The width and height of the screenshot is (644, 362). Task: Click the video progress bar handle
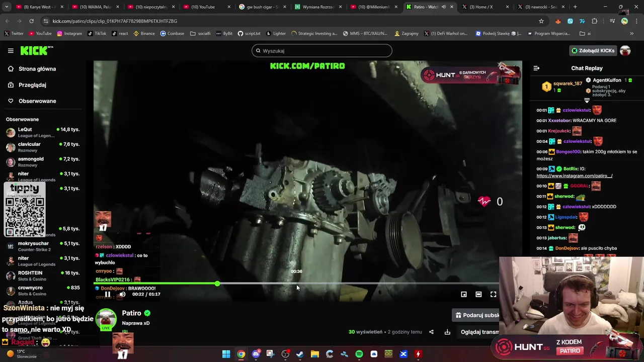pyautogui.click(x=217, y=284)
